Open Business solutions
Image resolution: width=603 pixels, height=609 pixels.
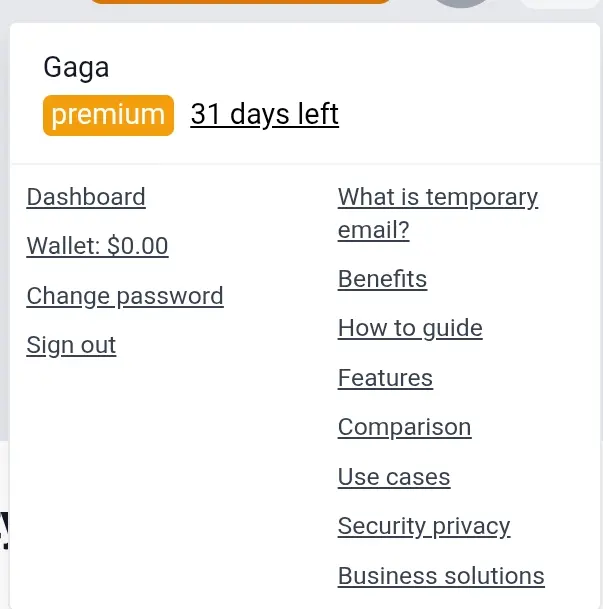click(441, 576)
